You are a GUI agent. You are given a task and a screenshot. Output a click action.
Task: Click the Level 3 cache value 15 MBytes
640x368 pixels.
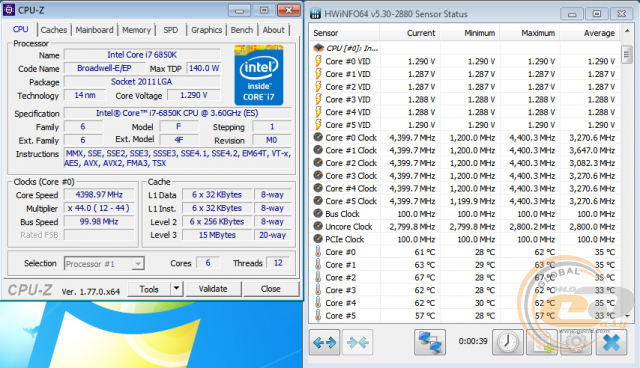click(x=217, y=235)
